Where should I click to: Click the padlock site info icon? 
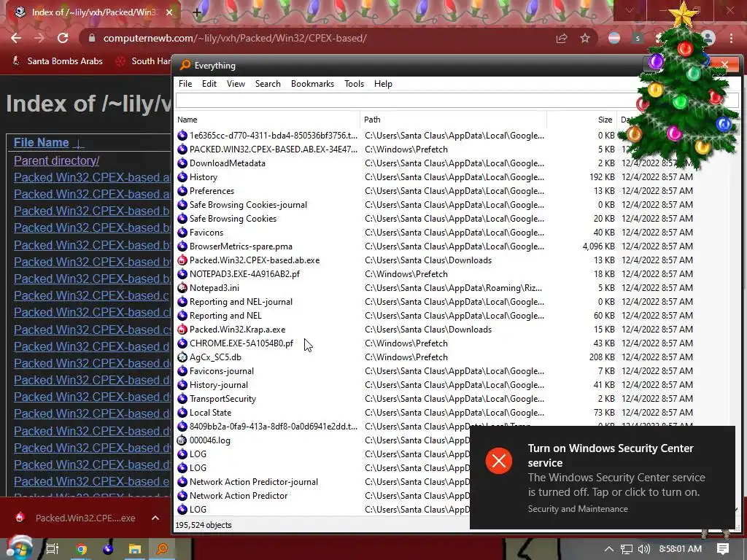(92, 38)
